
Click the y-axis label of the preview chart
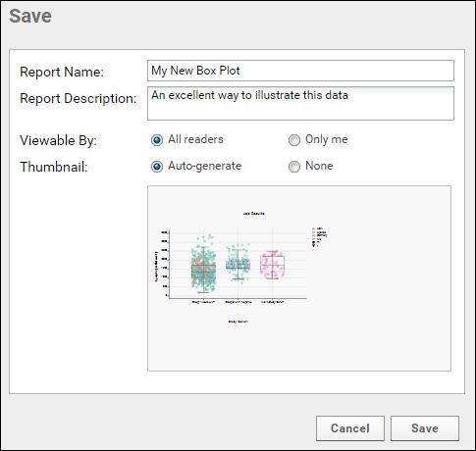coord(156,267)
